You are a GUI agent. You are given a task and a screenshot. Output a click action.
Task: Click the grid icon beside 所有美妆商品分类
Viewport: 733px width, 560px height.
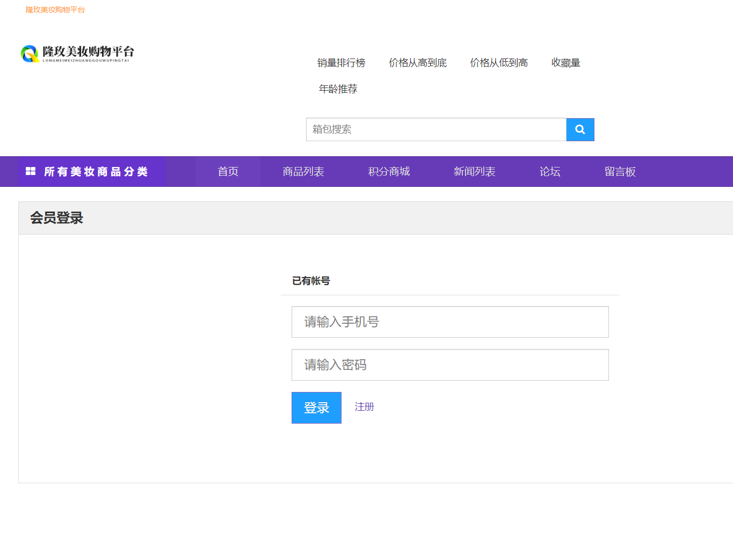point(31,171)
